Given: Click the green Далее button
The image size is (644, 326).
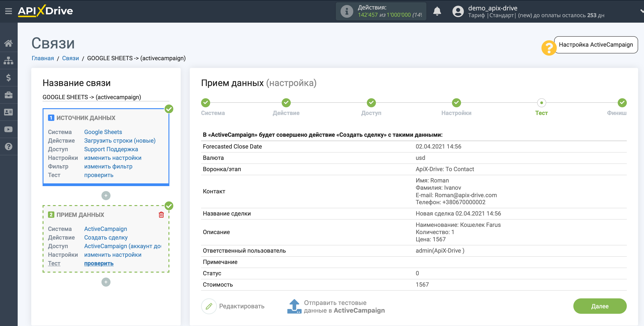Looking at the screenshot, I should pyautogui.click(x=600, y=307).
